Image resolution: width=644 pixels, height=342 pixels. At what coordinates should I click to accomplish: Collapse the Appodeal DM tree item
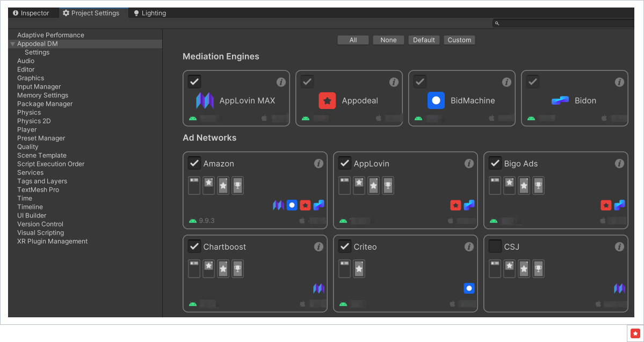[12, 44]
